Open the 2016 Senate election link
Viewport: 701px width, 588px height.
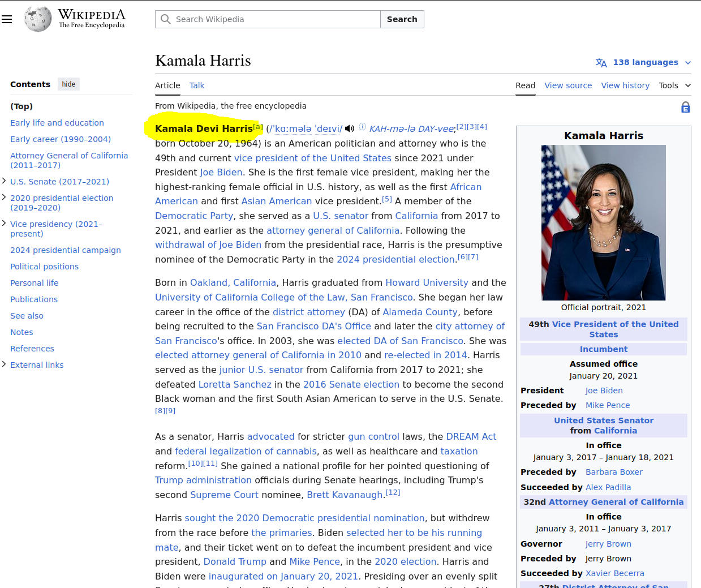point(351,384)
